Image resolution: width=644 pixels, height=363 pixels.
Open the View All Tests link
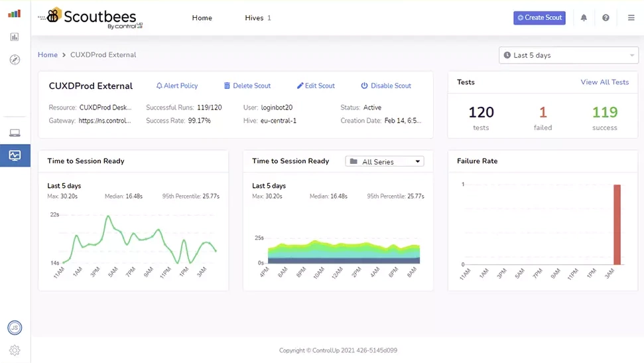[x=604, y=82]
